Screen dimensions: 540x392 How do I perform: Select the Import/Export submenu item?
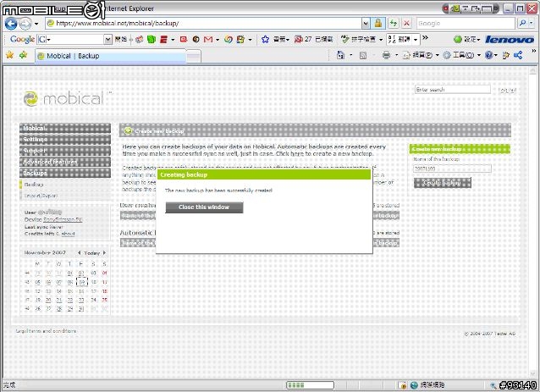point(41,196)
